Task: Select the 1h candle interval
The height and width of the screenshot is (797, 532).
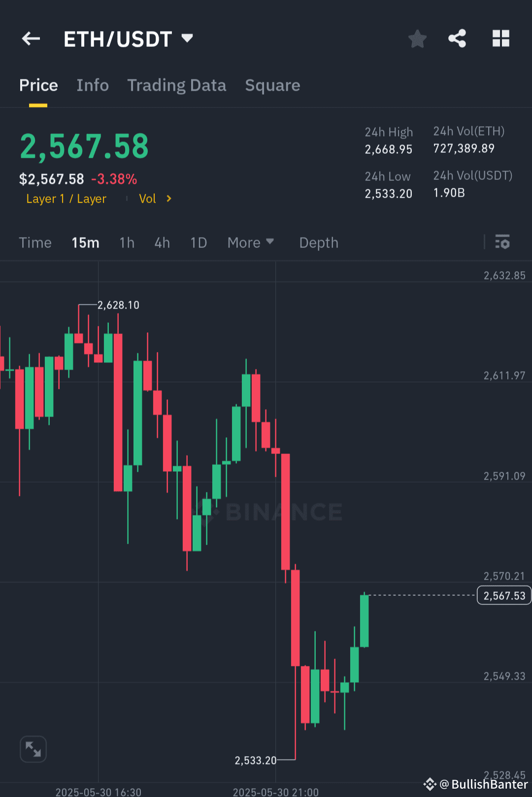Action: tap(127, 243)
